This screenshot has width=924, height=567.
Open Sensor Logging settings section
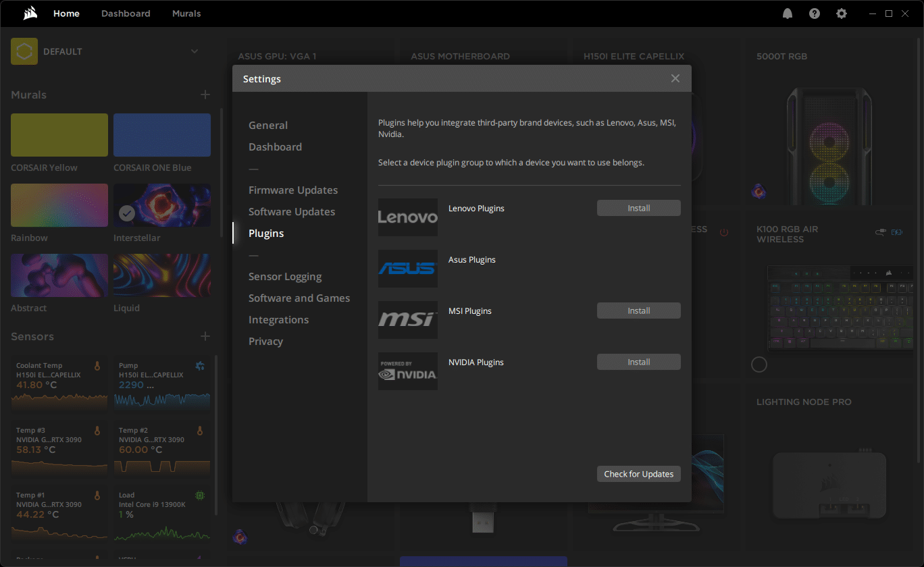(x=285, y=277)
